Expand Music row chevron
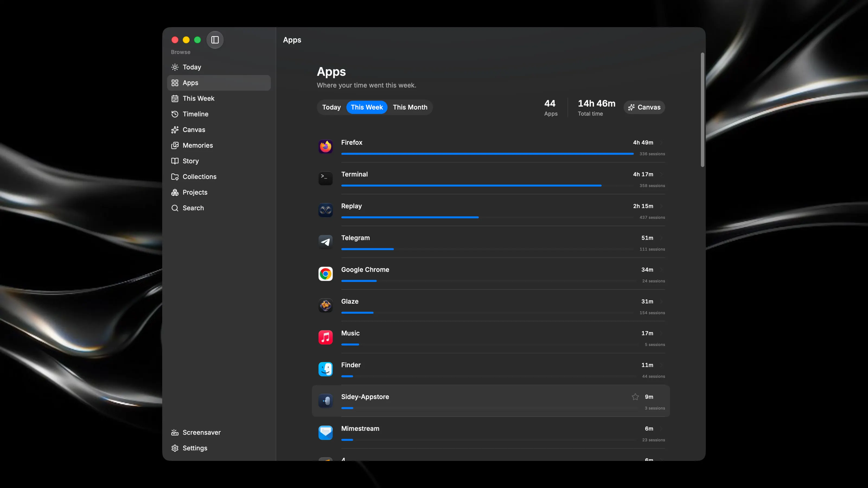Image resolution: width=868 pixels, height=488 pixels. [x=661, y=333]
